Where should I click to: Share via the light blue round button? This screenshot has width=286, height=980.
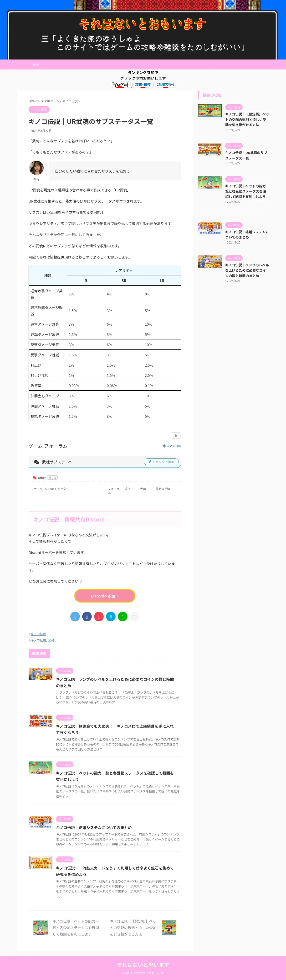(x=75, y=617)
